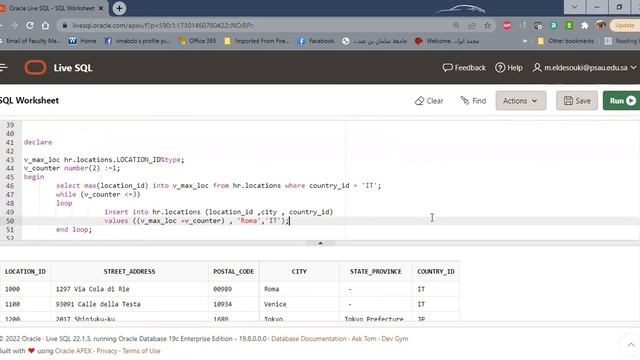Open Email of Faculty Me... bookmark
The image size is (640, 360).
(30, 41)
